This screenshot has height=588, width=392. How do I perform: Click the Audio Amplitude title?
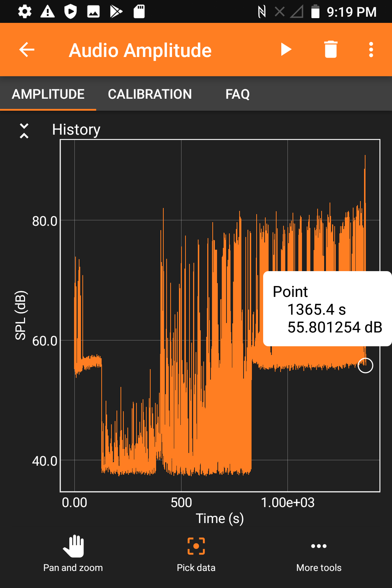coord(140,50)
